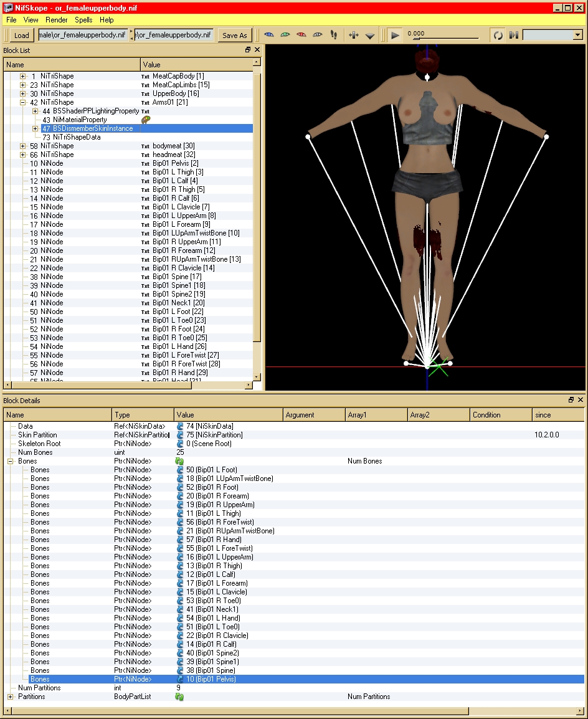588x719 pixels.
Task: Click the green refresh icon on the Partitions row
Action: click(x=179, y=697)
